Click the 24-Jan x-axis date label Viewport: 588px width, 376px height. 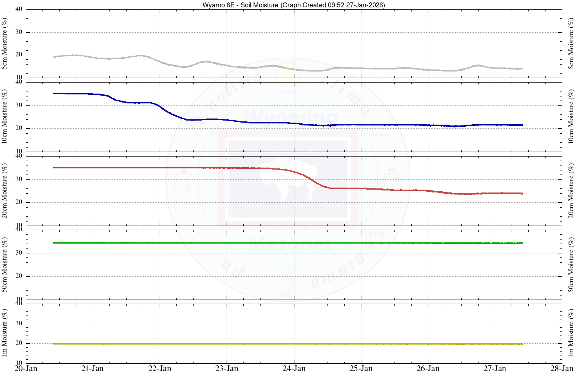(x=294, y=369)
